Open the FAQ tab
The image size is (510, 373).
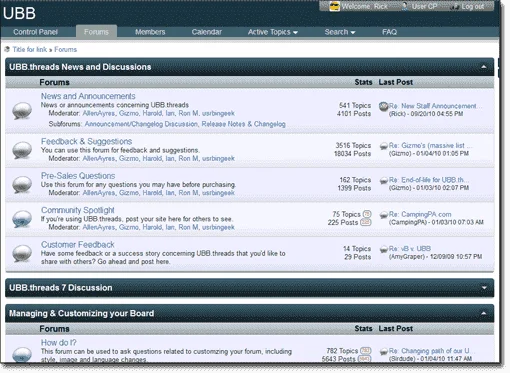(389, 32)
